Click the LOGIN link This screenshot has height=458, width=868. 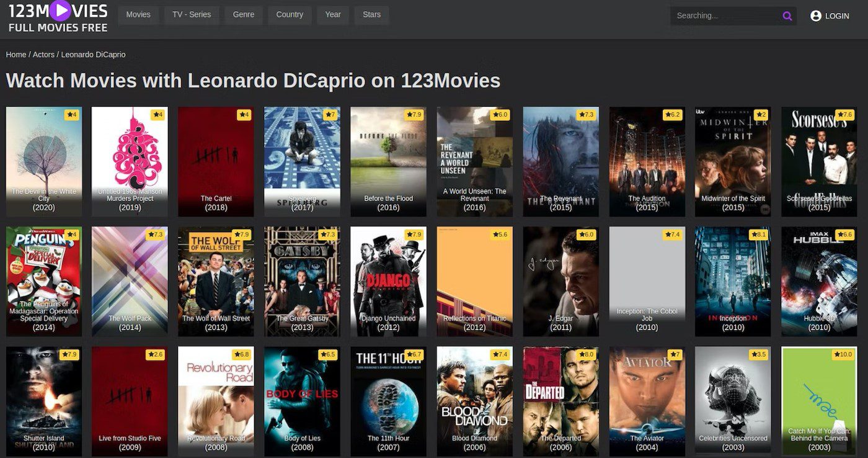(x=837, y=16)
